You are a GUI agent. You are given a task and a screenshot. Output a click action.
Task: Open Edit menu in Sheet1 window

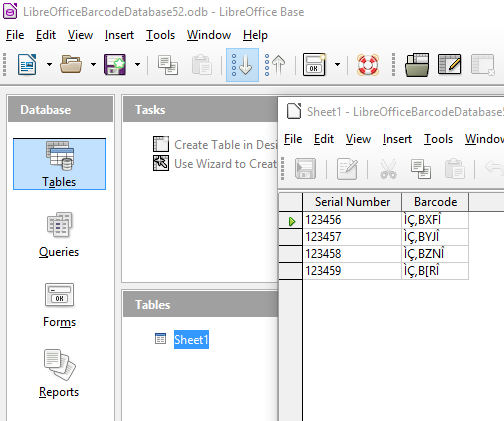324,139
